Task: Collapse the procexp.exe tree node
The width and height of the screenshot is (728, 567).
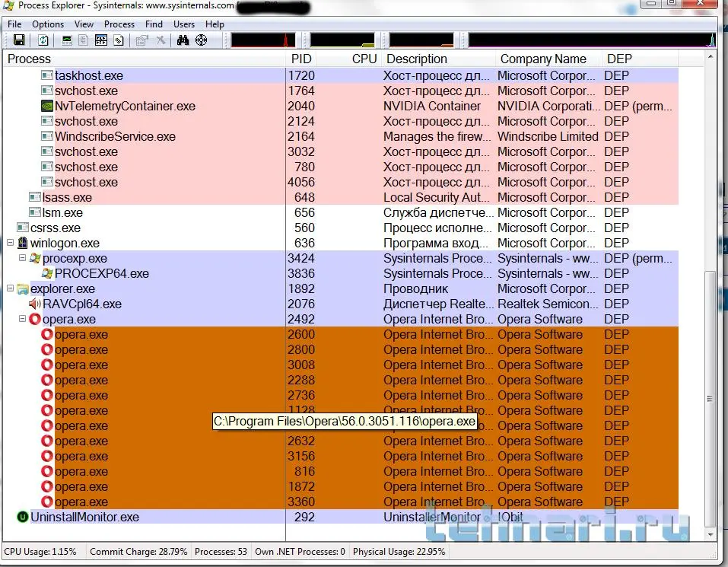Action: (x=23, y=259)
